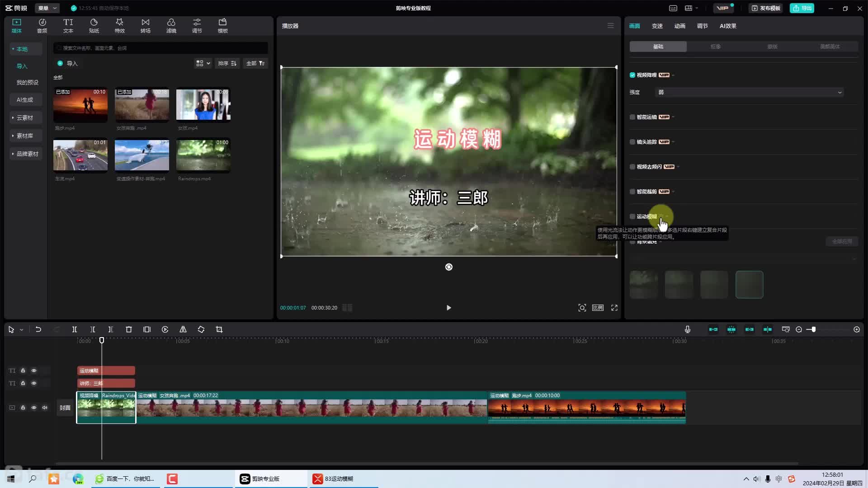Image resolution: width=868 pixels, height=488 pixels.
Task: Delete the selected clip with trash icon
Action: point(129,330)
